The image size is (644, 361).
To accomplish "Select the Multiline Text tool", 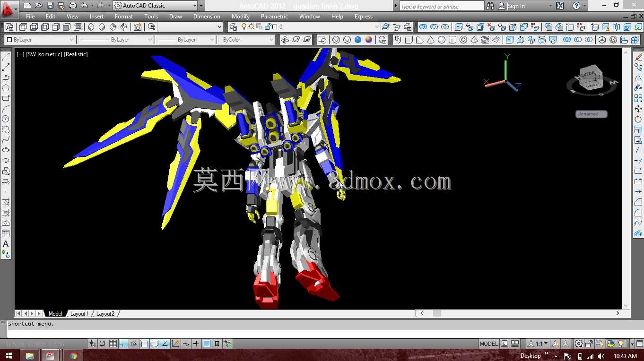I will 6,244.
